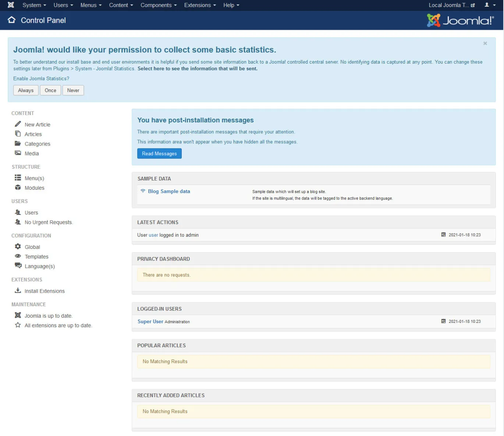
Task: Click the cube icon beside Modules
Action: coord(18,187)
